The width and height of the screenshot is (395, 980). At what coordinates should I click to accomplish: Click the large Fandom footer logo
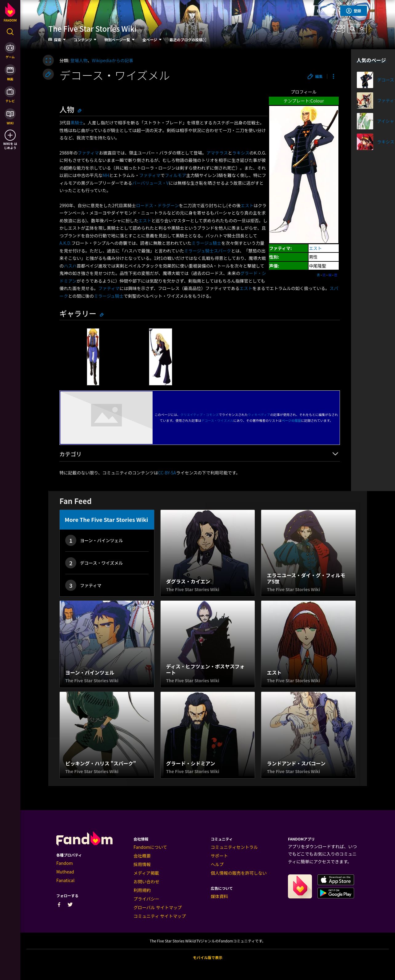pos(84,838)
